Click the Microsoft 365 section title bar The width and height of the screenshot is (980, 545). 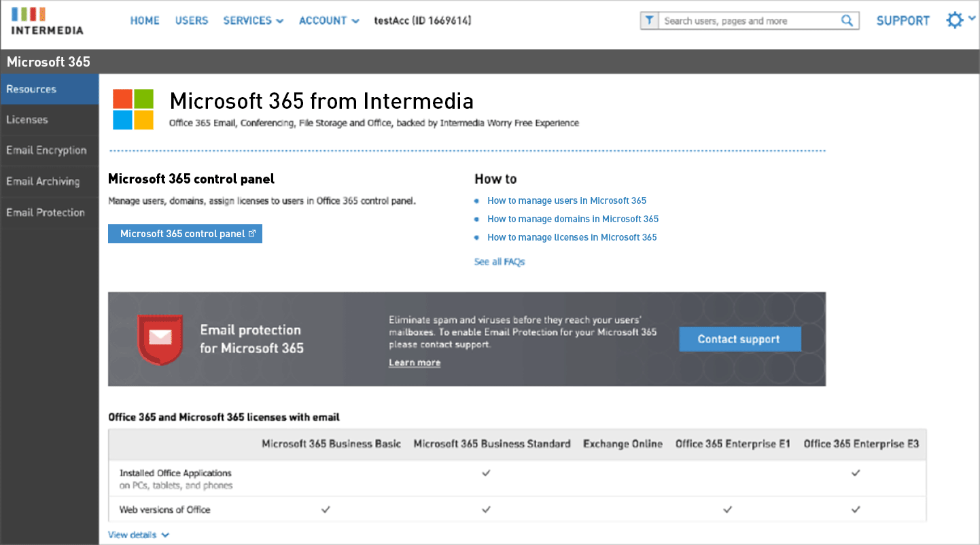(490, 62)
